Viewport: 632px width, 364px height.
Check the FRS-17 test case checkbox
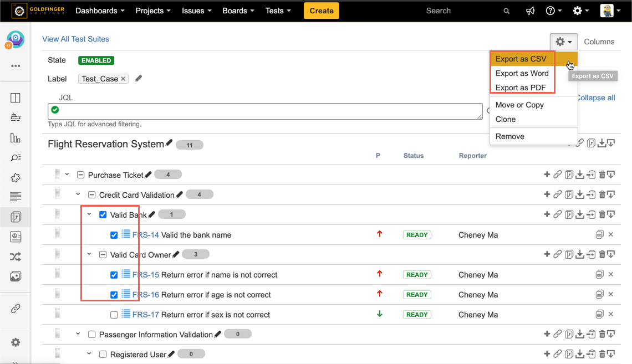point(114,315)
